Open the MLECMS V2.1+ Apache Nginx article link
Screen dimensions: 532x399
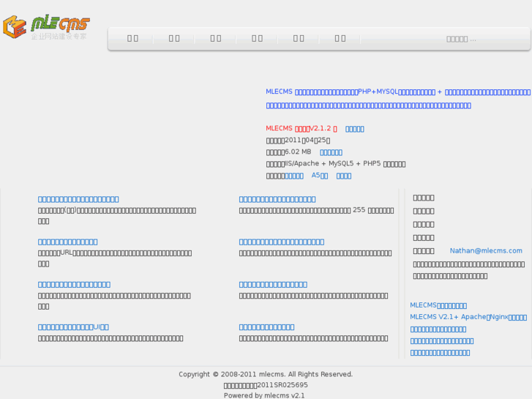tap(468, 317)
